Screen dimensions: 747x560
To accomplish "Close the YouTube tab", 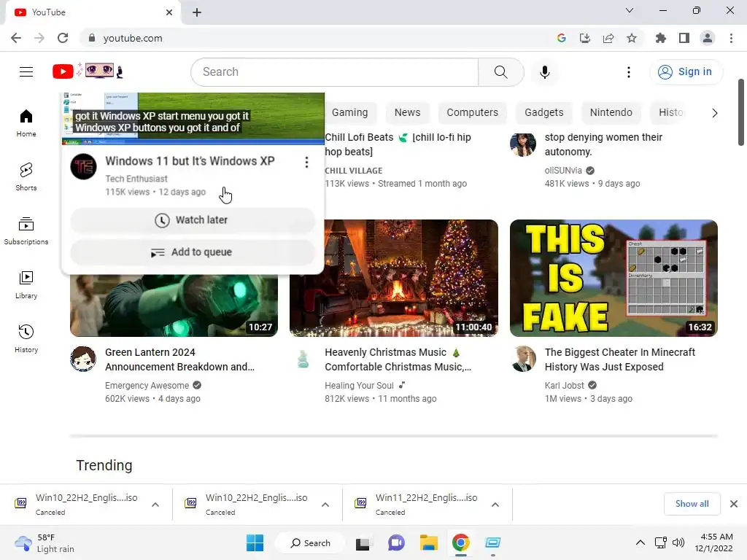I will [169, 12].
